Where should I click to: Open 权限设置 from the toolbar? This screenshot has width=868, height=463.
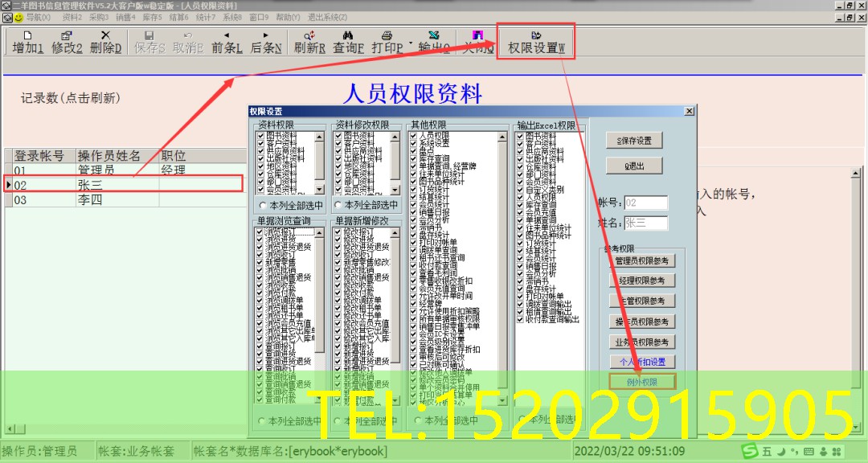536,42
